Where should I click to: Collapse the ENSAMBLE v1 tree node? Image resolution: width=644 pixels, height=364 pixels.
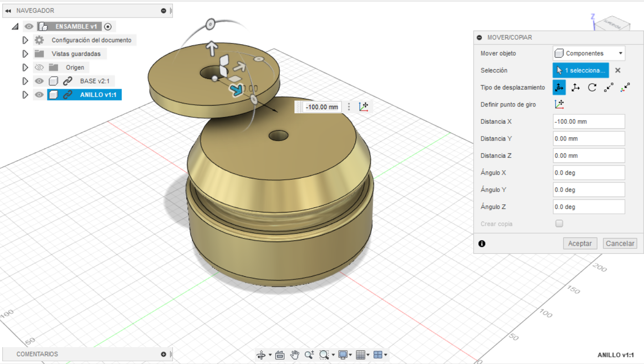coord(15,27)
